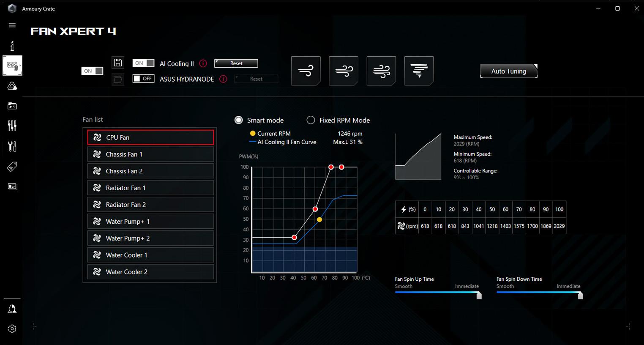644x345 pixels.
Task: Pick Water Cooler 2 in the fan list
Action: click(150, 272)
